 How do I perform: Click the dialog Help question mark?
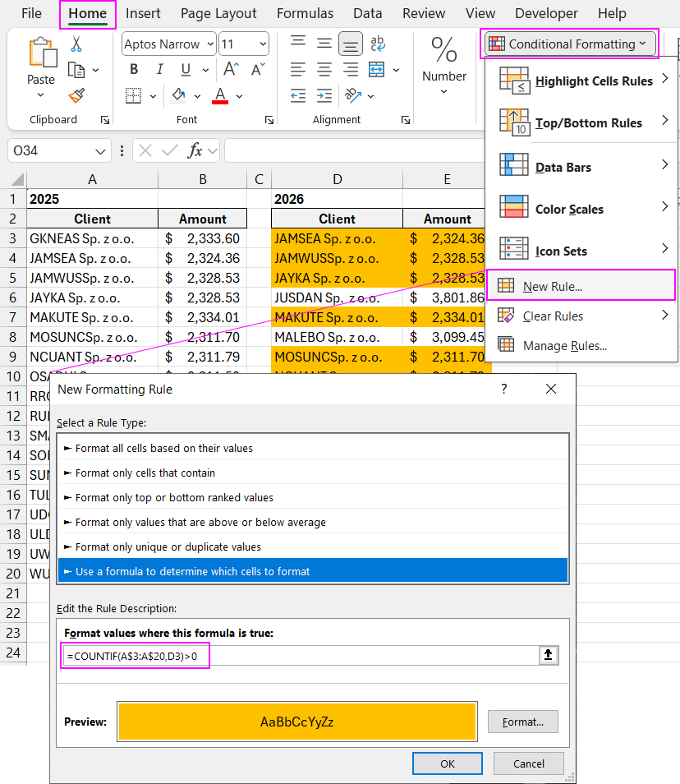(504, 389)
